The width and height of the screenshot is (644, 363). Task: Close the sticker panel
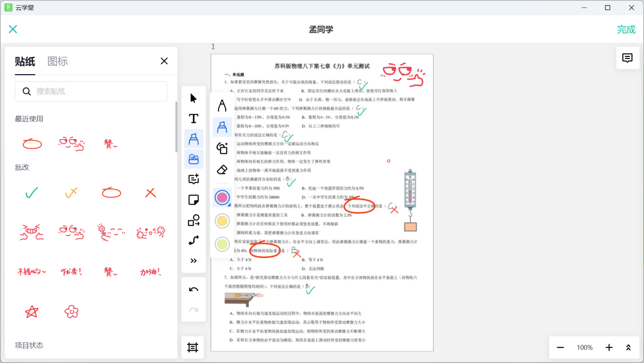click(164, 61)
